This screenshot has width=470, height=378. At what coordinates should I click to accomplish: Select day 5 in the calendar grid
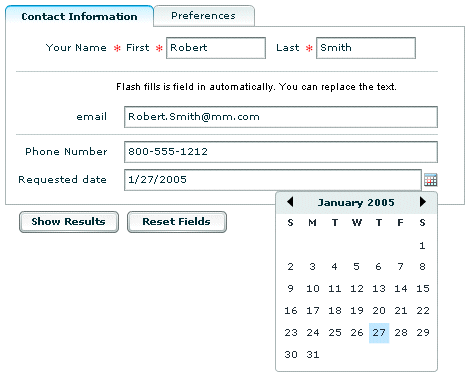point(356,267)
